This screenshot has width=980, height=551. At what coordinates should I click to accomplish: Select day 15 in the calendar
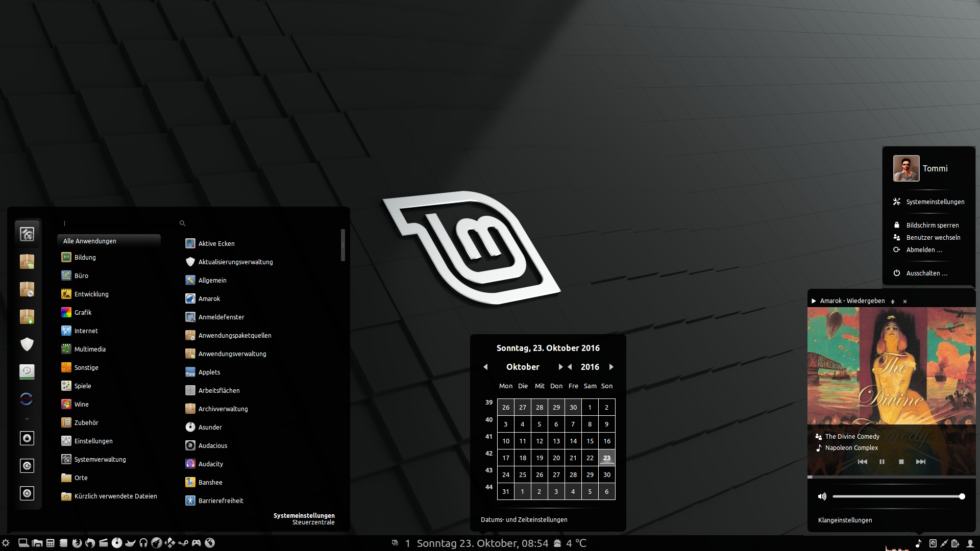590,441
